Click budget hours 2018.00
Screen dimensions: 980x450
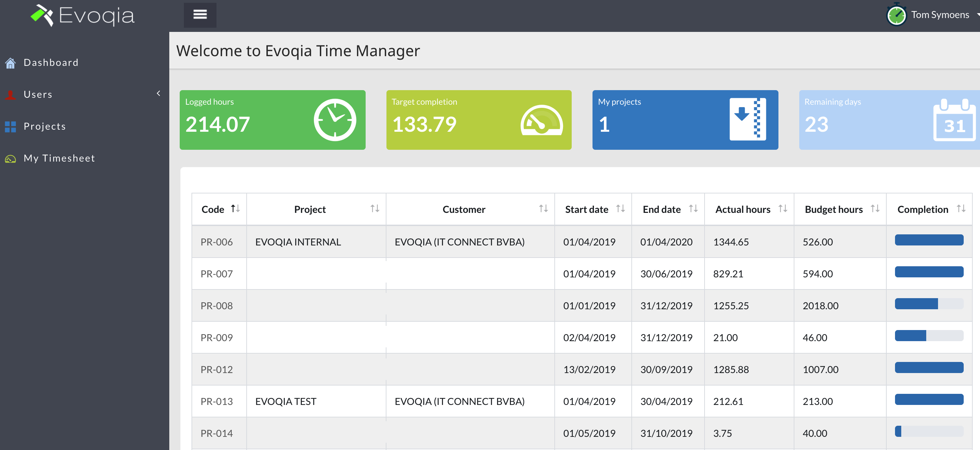820,306
